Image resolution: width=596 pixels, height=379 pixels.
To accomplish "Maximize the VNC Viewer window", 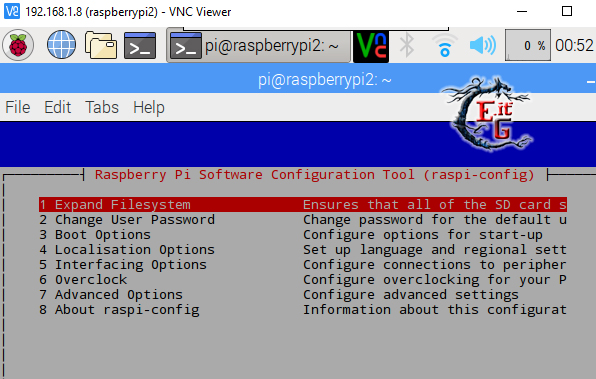I will click(x=567, y=11).
